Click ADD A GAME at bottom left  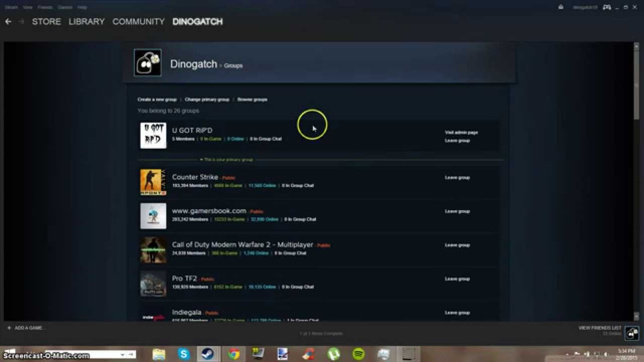29,328
